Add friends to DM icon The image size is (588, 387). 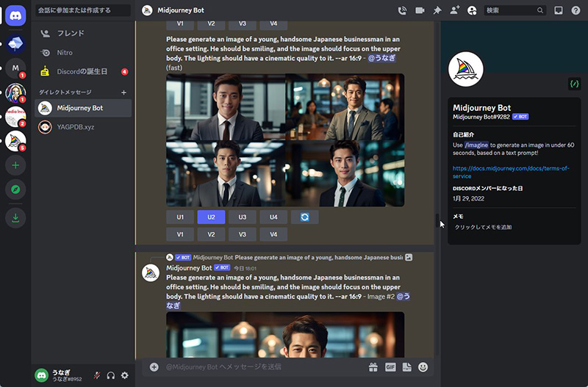(455, 10)
